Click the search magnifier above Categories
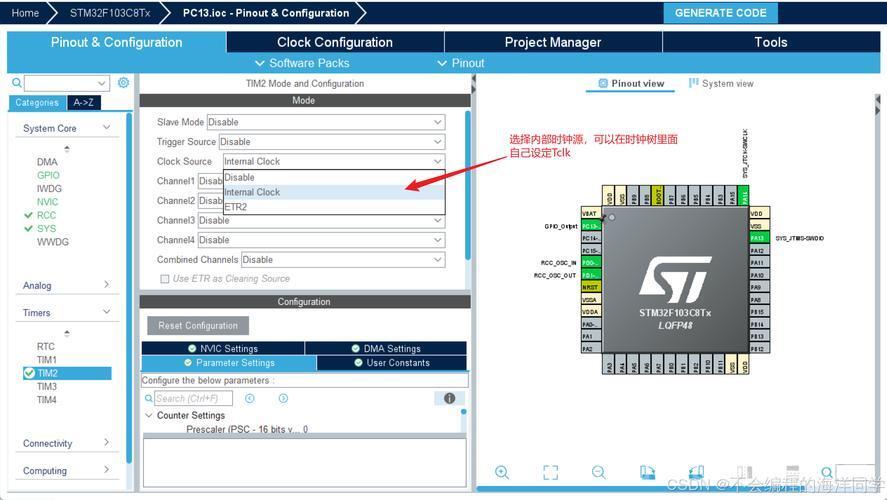This screenshot has height=500, width=887. coord(17,83)
